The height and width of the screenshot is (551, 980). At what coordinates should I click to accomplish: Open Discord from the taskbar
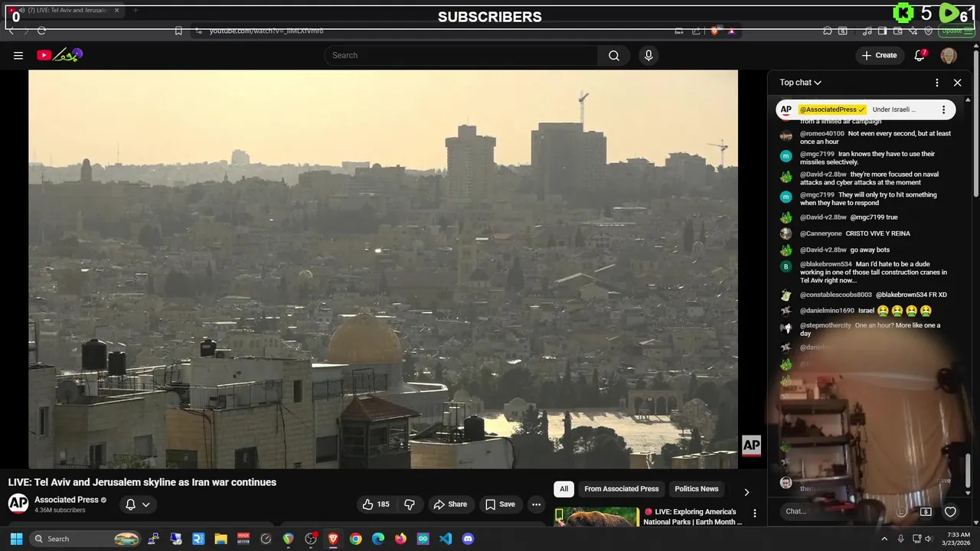[x=468, y=539]
